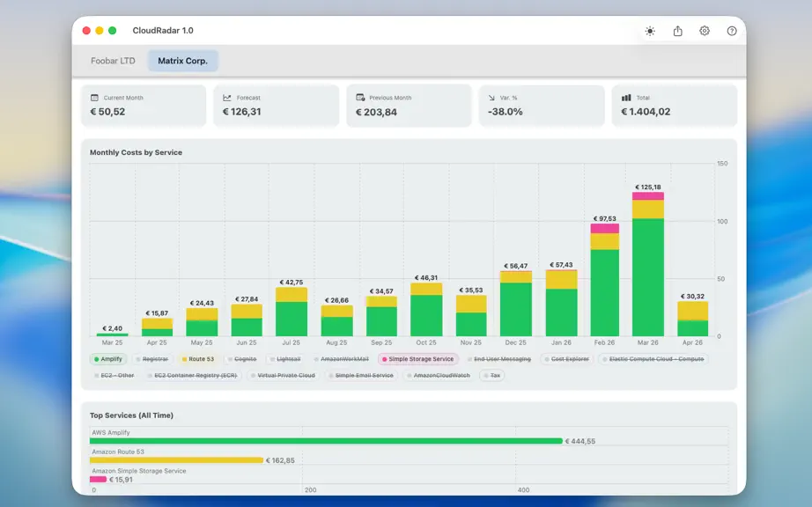Switch to the Foobar LTD tab
The height and width of the screenshot is (507, 812).
tap(113, 61)
